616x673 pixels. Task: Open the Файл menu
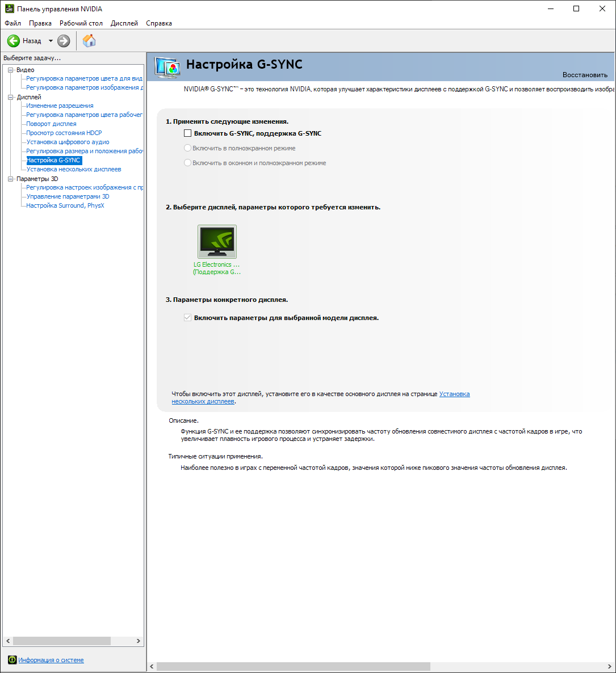[12, 23]
